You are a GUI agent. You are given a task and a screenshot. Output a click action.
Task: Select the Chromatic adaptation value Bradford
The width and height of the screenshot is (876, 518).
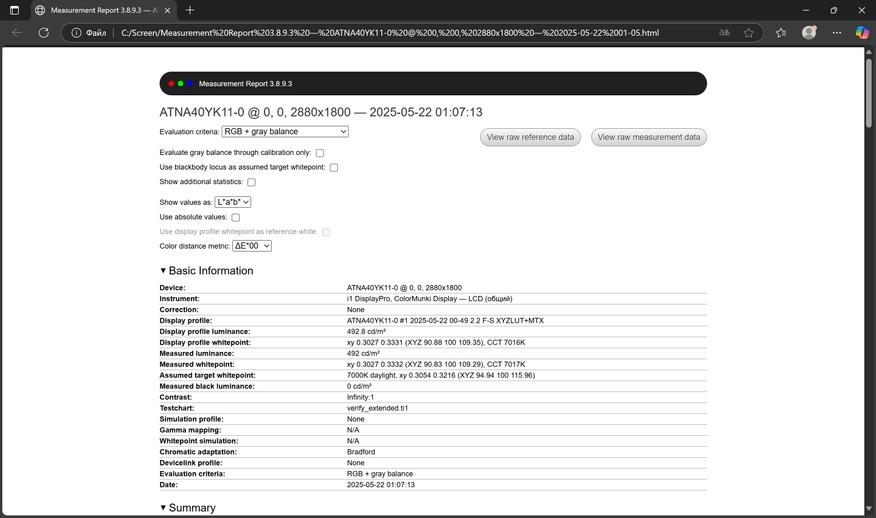361,452
